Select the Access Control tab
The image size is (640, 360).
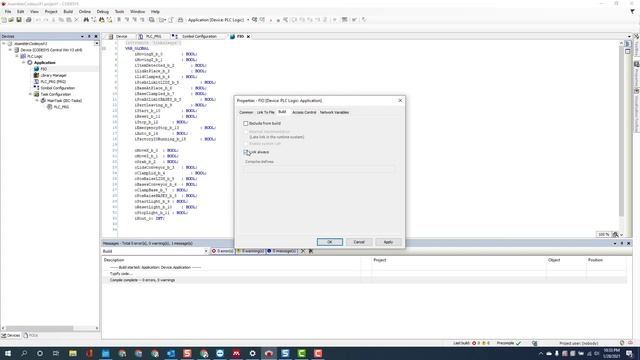pyautogui.click(x=304, y=112)
